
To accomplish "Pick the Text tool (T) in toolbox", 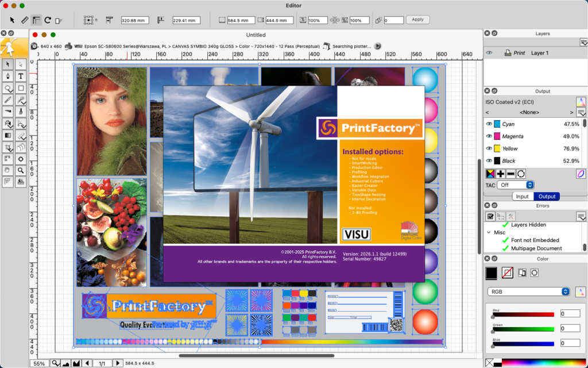I will pyautogui.click(x=21, y=76).
